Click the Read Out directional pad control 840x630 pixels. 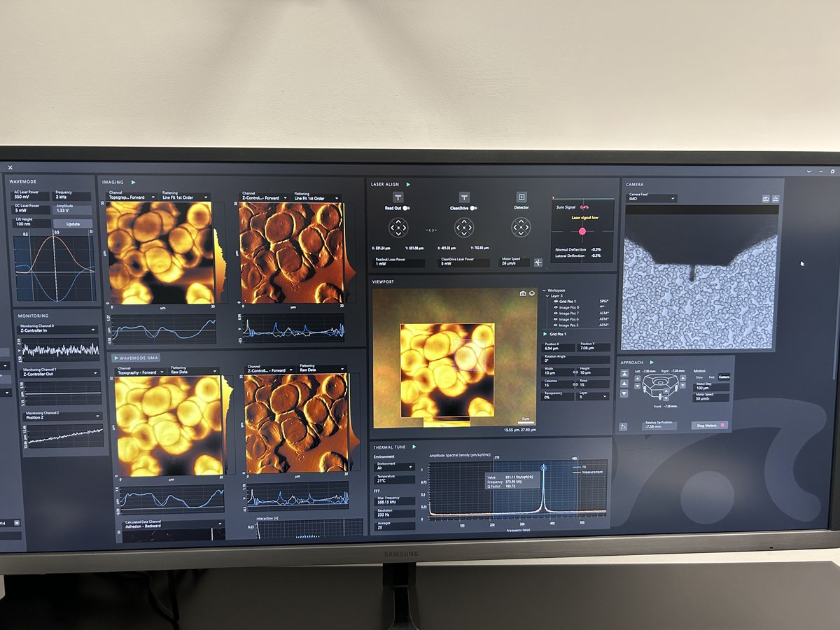pyautogui.click(x=398, y=227)
